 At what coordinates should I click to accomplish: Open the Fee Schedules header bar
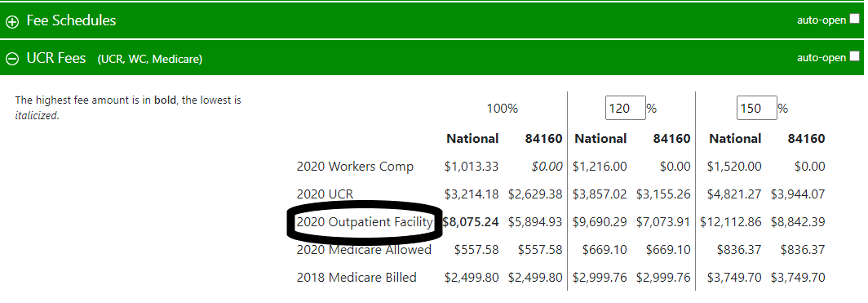click(x=432, y=20)
